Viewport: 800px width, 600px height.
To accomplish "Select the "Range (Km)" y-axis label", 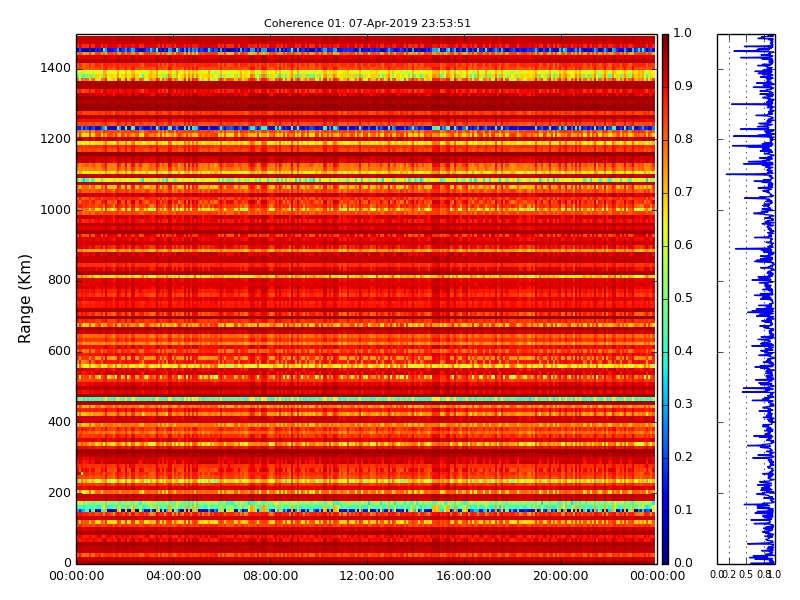I will coord(24,299).
